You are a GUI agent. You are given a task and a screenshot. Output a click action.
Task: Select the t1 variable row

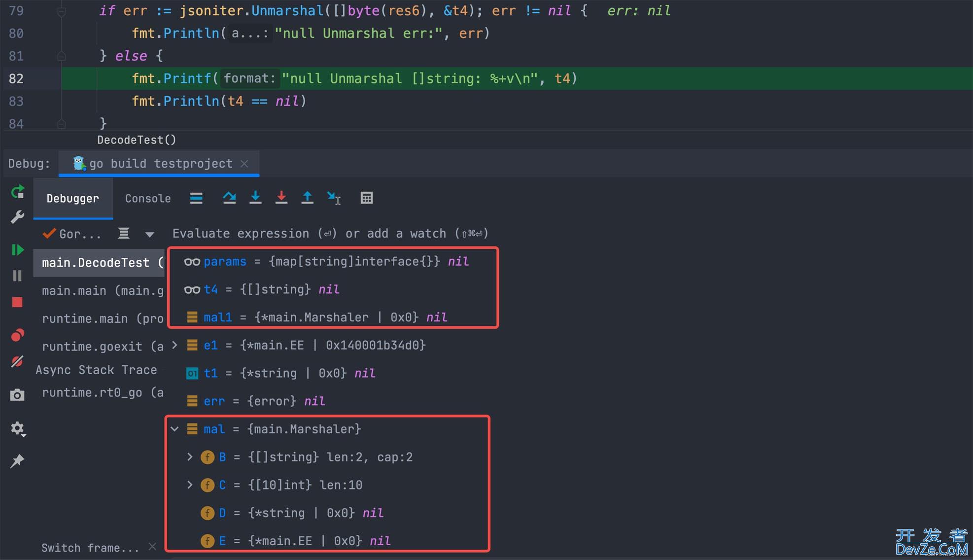(281, 373)
